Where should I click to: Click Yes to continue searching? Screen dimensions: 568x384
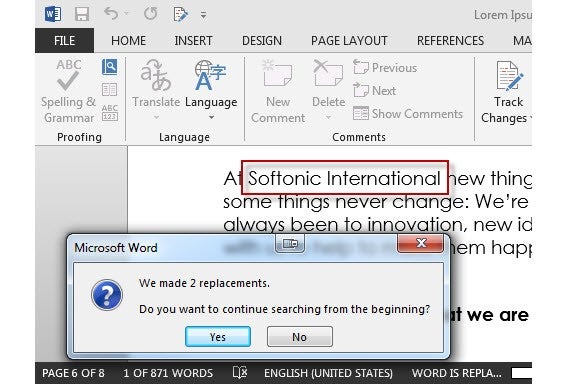click(218, 337)
